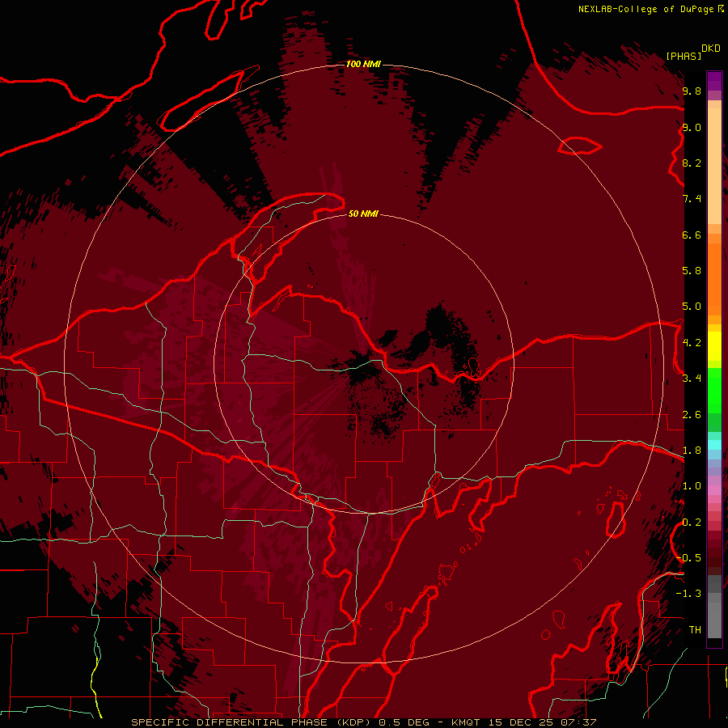This screenshot has height=728, width=728.
Task: Click the SPECIFIC DIFFERENTIAL PHASE (KDP) product caption
Action: coord(252,722)
